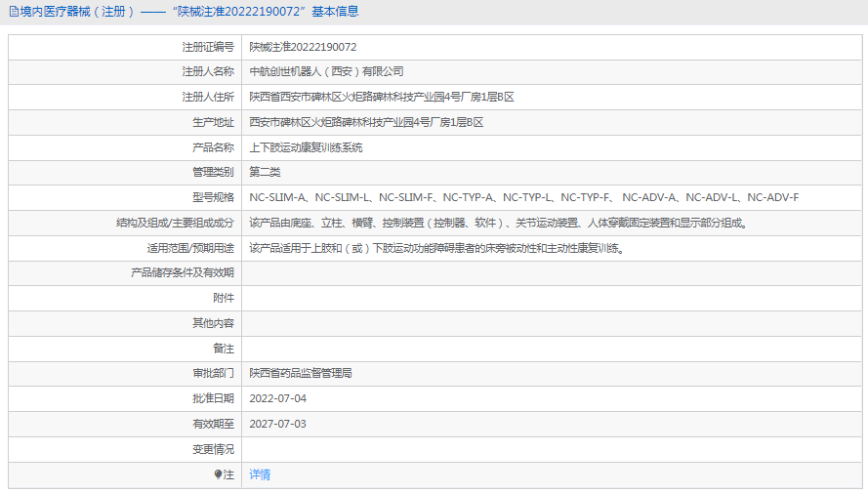Click the 备注 row label
868x494 pixels.
pos(224,349)
